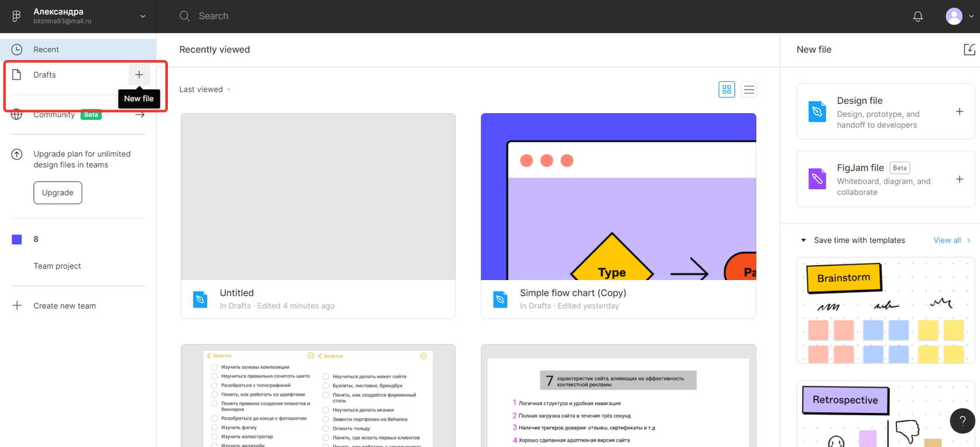
Task: Click the Upgrade button
Action: (58, 193)
